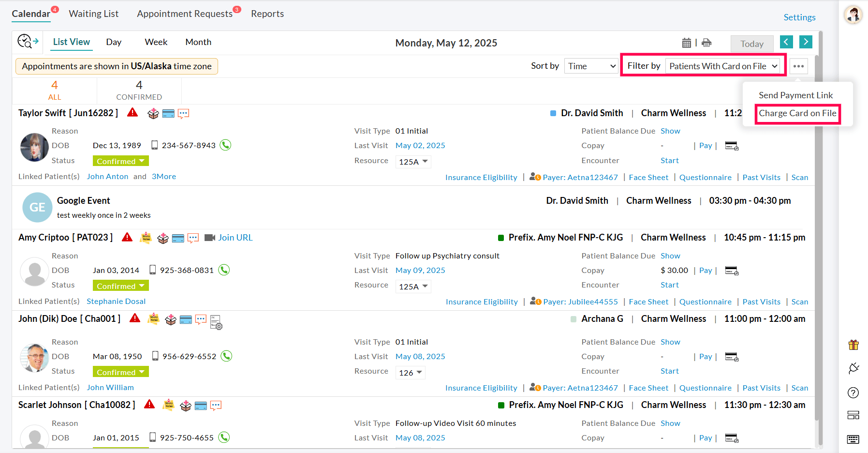The width and height of the screenshot is (868, 453).
Task: Click phone call icon for Taylor Swift
Action: [x=225, y=145]
